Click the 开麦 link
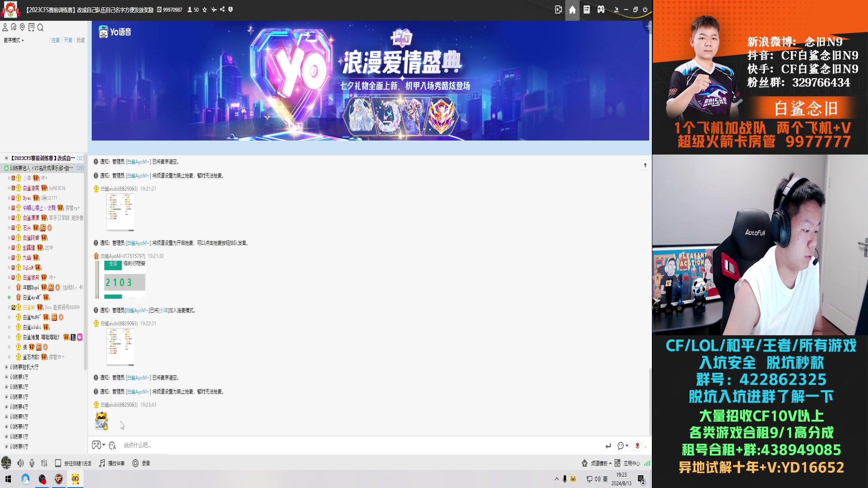Image resolution: width=868 pixels, height=488 pixels. coord(68,40)
